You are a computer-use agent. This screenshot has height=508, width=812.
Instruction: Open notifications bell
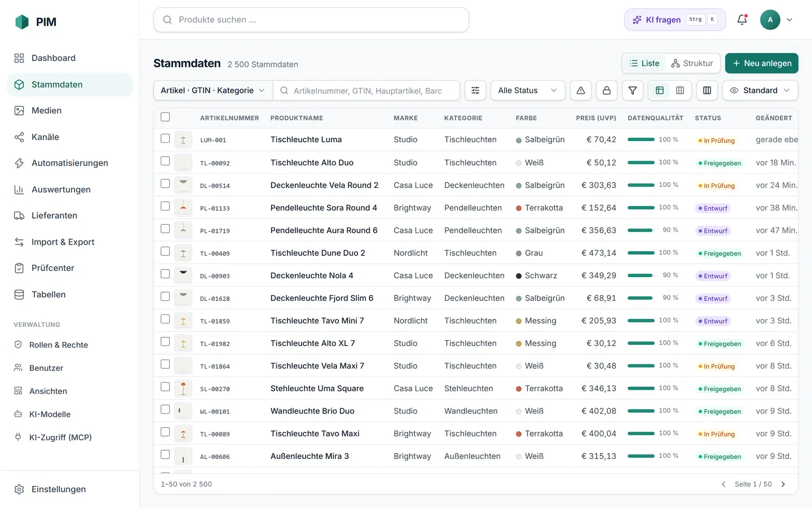(x=742, y=20)
